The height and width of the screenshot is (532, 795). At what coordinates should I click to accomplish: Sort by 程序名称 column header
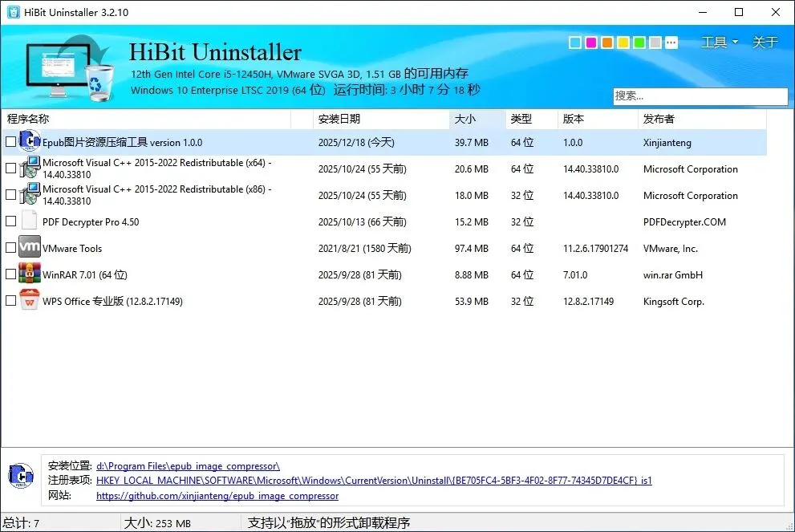coord(146,119)
